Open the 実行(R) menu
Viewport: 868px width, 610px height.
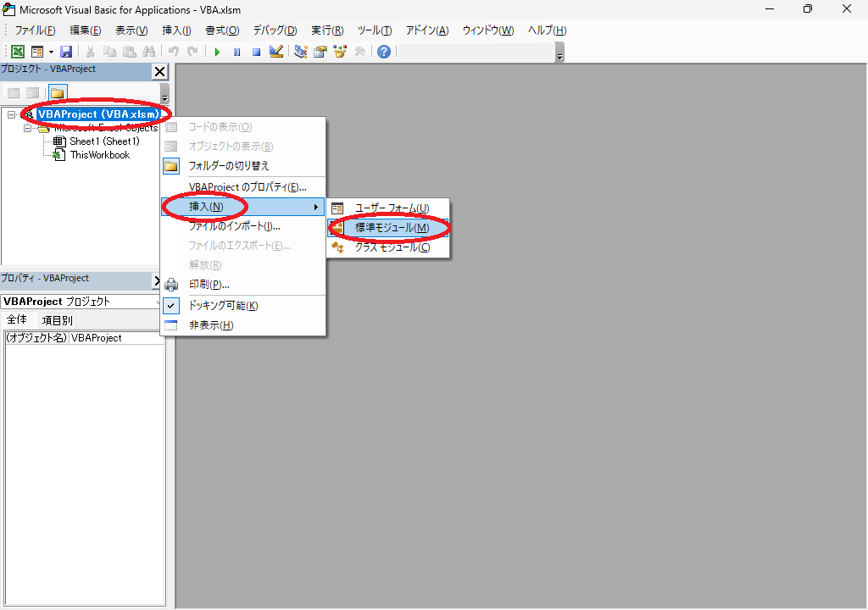tap(327, 30)
